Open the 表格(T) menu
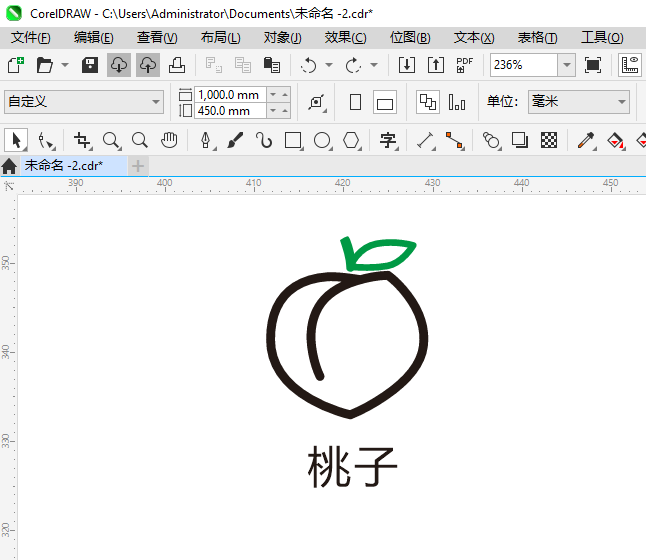 click(537, 38)
